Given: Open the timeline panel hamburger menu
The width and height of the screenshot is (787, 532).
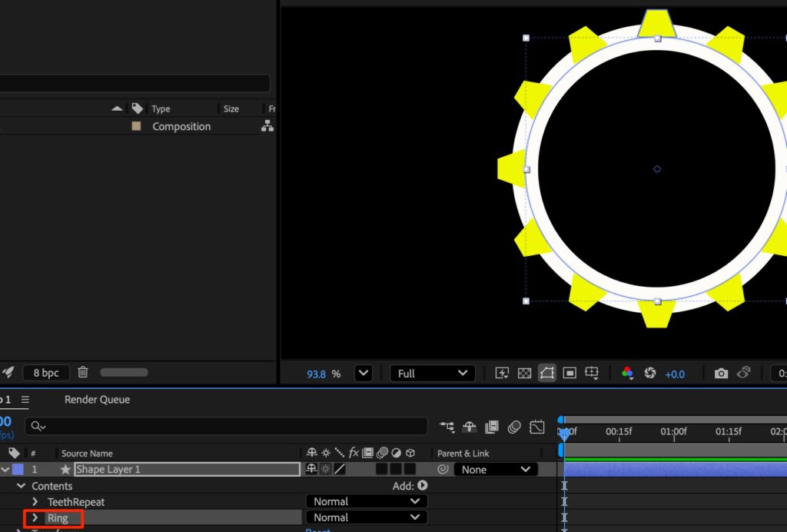Looking at the screenshot, I should pos(25,400).
